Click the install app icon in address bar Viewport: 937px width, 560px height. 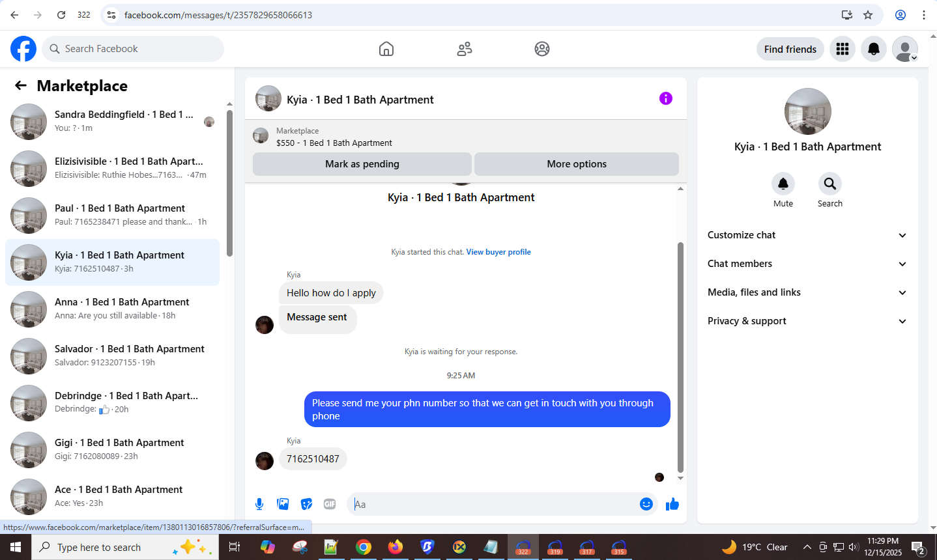coord(846,15)
